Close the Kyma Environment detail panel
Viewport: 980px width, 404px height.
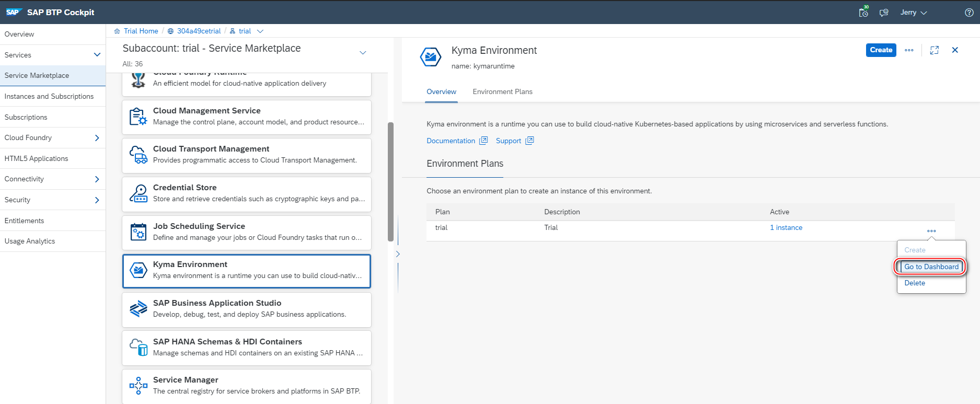[955, 50]
